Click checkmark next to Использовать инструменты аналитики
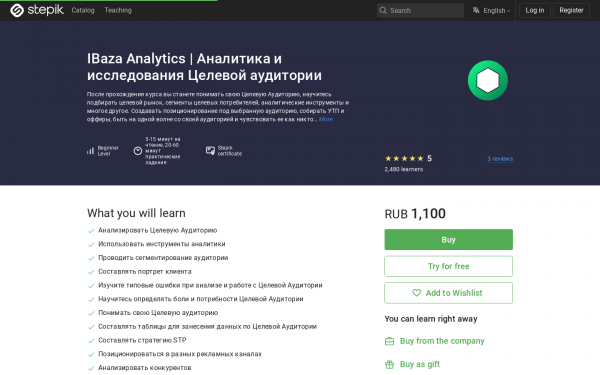 (91, 245)
